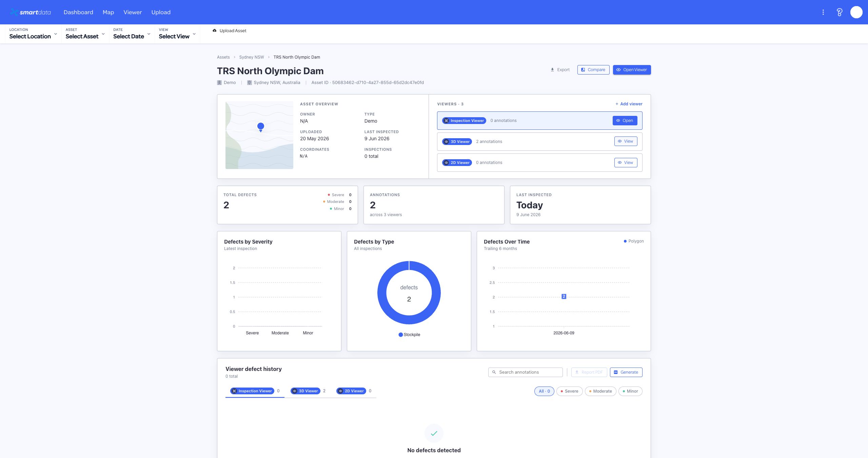Viewport: 868px width, 458px height.
Task: Click the Export download icon
Action: coord(552,70)
